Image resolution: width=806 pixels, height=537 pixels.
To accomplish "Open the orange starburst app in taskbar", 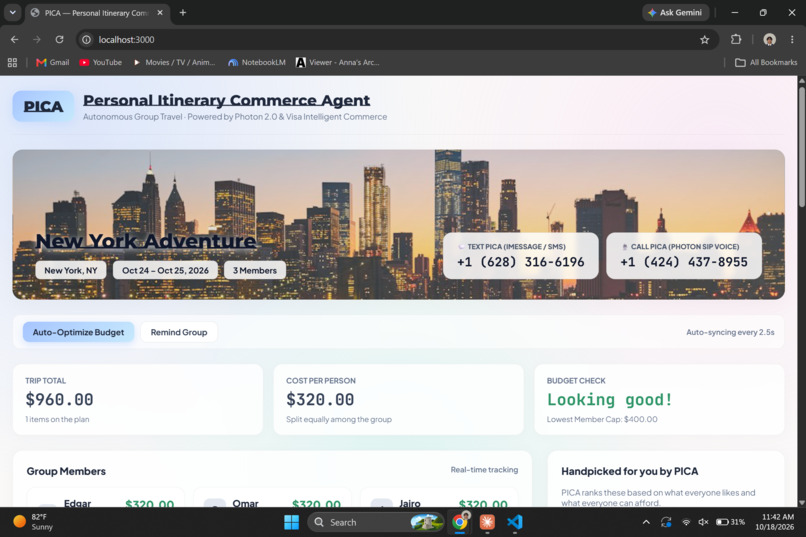I will coord(487,522).
